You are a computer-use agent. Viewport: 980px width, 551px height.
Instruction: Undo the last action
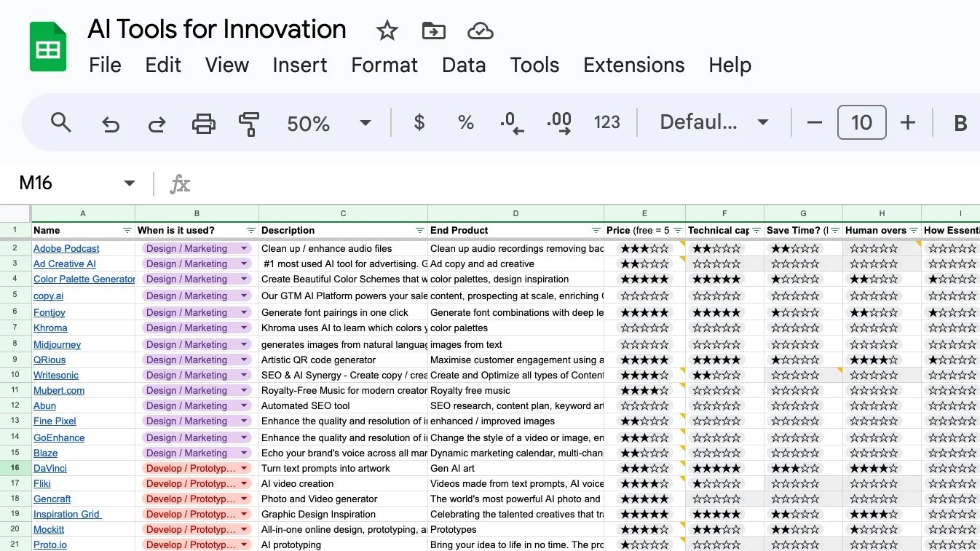(x=110, y=123)
